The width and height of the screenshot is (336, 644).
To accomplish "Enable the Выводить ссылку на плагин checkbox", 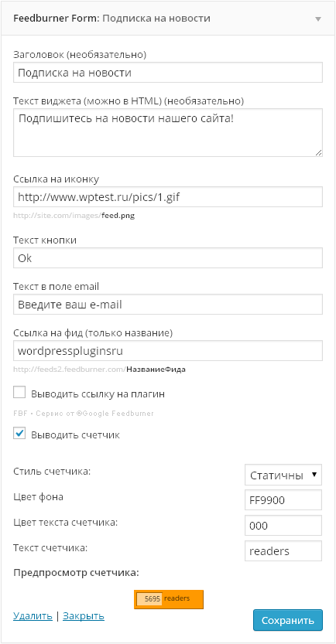I will coord(19,393).
